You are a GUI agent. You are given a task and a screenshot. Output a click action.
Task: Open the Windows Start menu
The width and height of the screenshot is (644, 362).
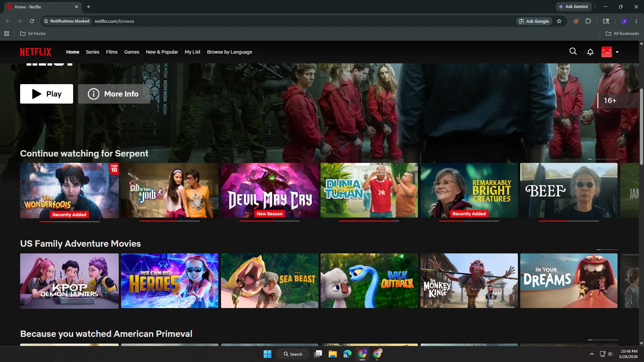coord(267,354)
